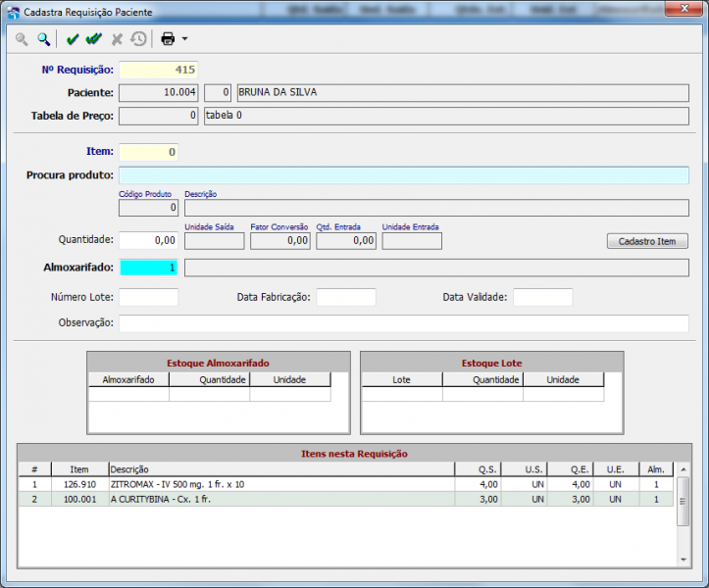
Task: Click the product Descrição field
Action: tap(436, 208)
